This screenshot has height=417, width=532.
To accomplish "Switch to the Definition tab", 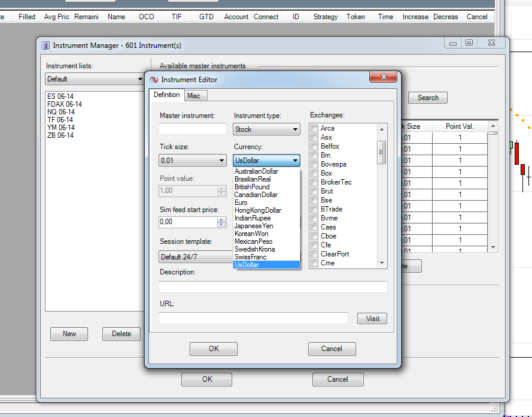I will click(x=166, y=95).
